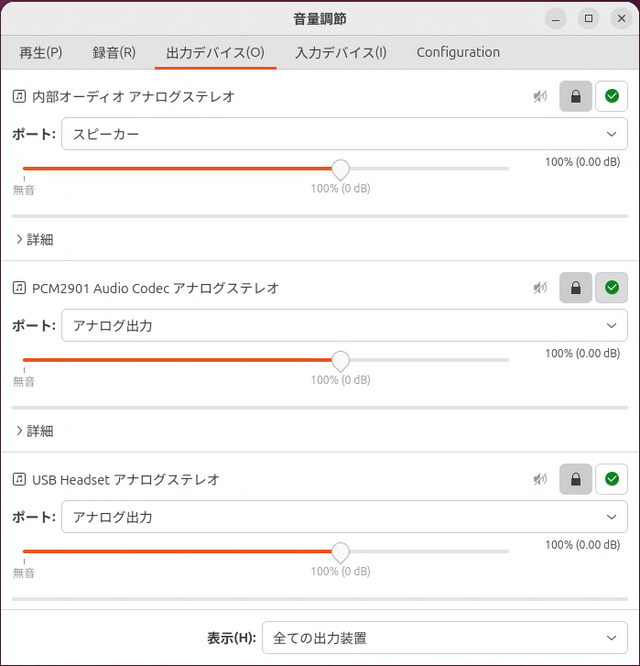This screenshot has width=640, height=666.
Task: Click 無音 mark under PCM2901 slider
Action: (x=24, y=381)
